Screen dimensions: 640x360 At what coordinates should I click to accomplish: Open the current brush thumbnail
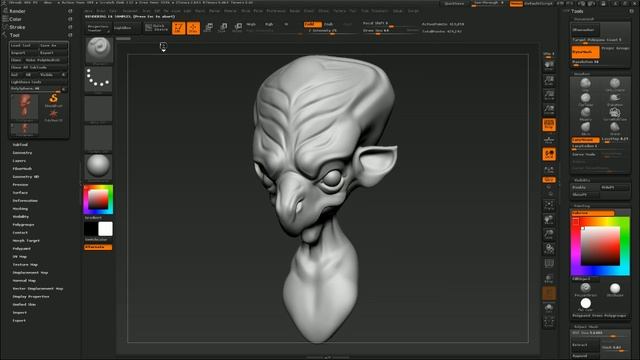(x=99, y=50)
